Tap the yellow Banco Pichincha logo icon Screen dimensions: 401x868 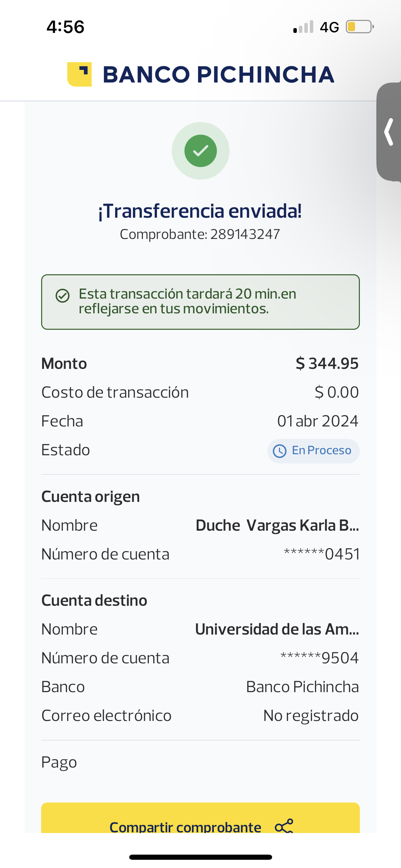(x=79, y=74)
